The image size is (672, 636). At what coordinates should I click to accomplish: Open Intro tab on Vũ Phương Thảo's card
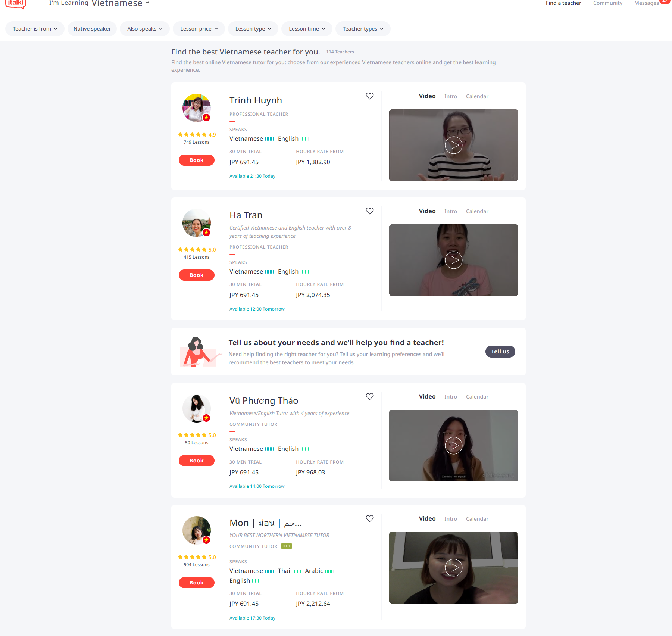pyautogui.click(x=451, y=397)
